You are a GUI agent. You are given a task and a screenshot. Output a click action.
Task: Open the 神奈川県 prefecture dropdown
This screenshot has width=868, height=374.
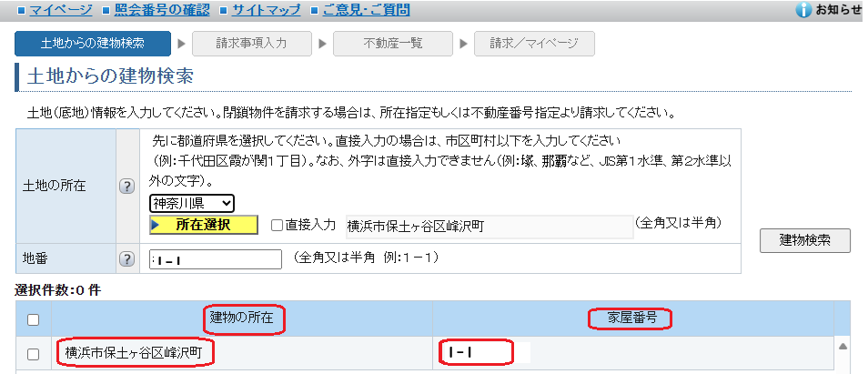[192, 203]
